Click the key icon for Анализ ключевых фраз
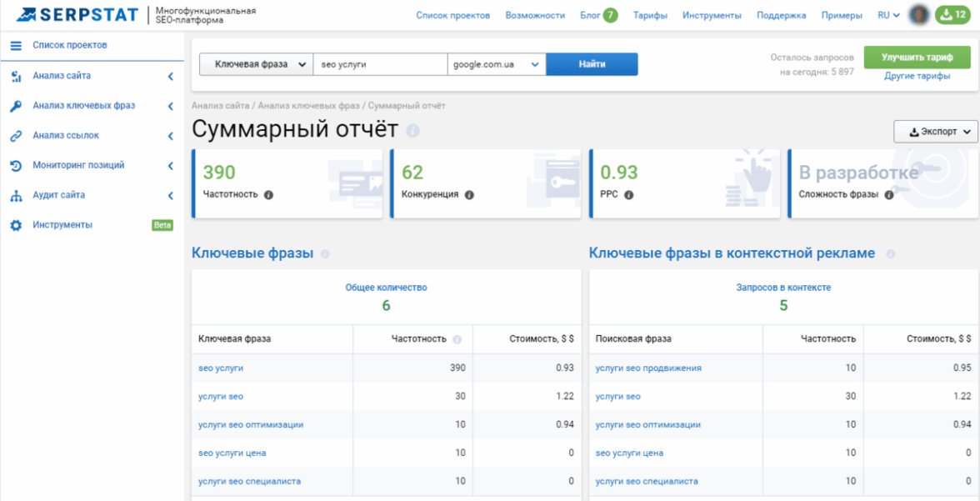Image resolution: width=980 pixels, height=501 pixels. coord(16,107)
